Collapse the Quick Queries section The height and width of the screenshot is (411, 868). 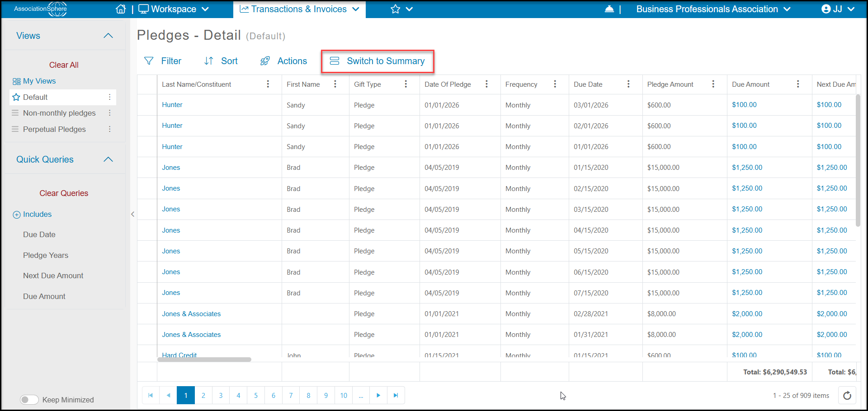pyautogui.click(x=108, y=159)
